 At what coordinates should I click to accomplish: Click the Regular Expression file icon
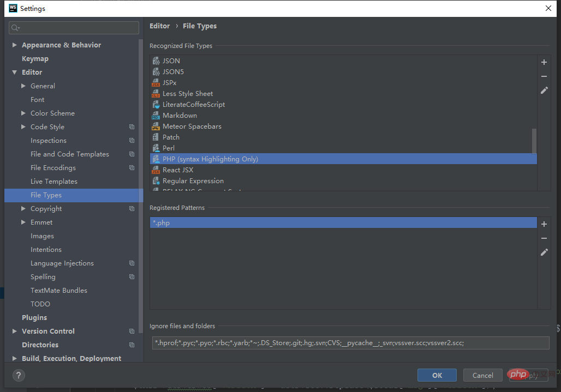coord(156,181)
